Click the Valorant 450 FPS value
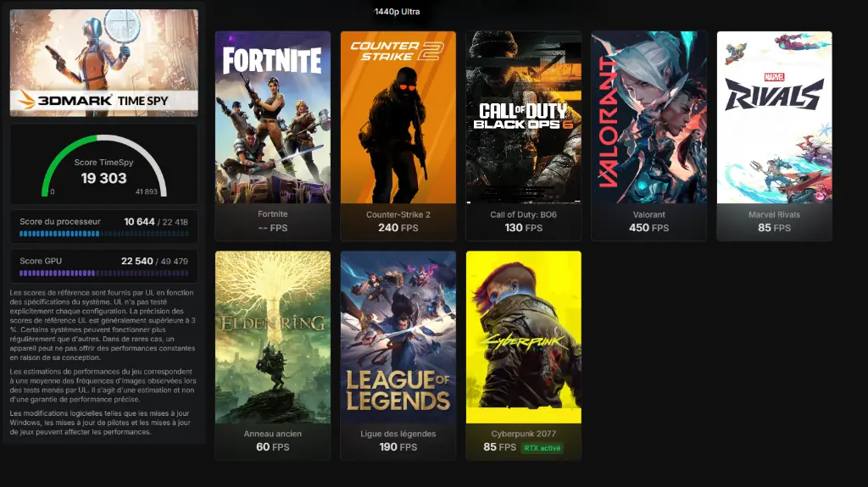868x487 pixels. pyautogui.click(x=648, y=228)
